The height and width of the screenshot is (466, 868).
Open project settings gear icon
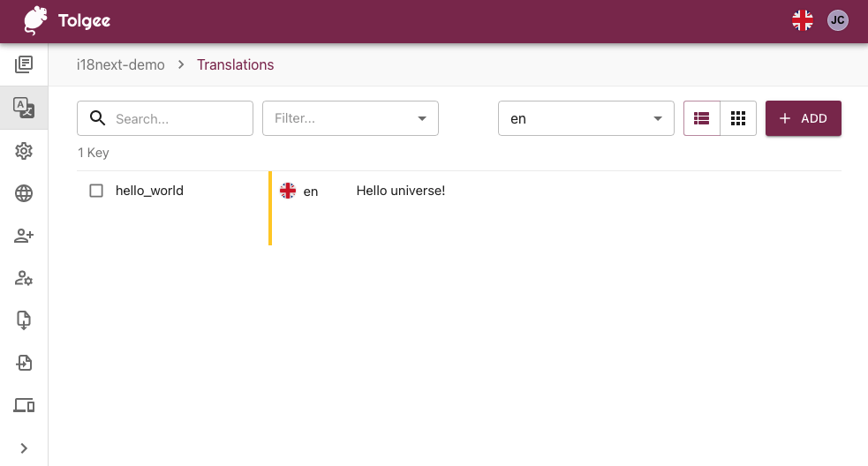pos(24,151)
